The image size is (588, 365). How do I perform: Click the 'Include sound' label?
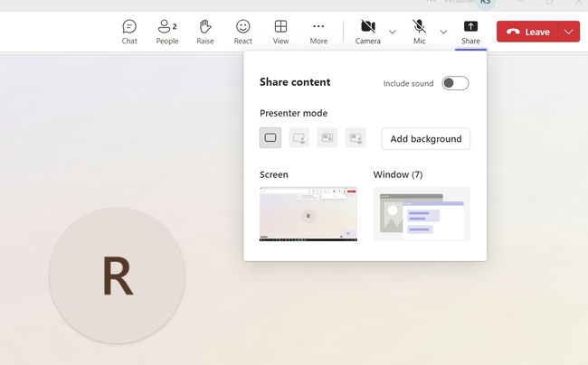click(408, 83)
